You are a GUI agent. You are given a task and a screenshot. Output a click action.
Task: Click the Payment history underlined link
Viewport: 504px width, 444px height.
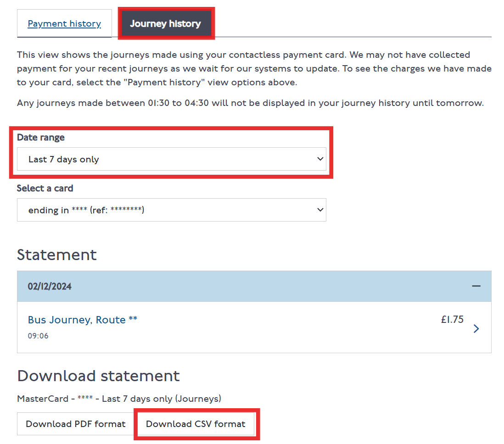[x=64, y=23]
